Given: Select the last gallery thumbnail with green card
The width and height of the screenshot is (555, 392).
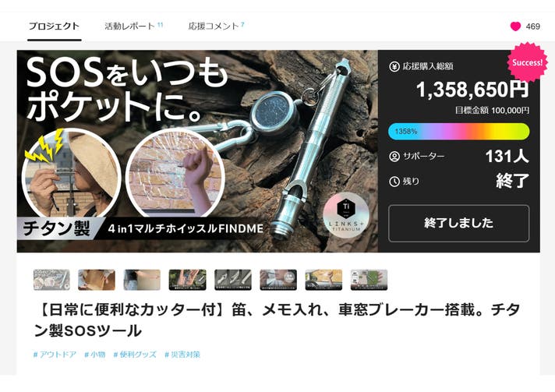Looking at the screenshot, I should pos(369,280).
